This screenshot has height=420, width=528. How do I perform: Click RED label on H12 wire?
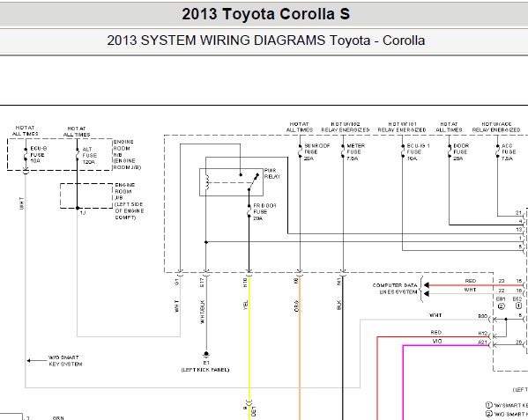tap(436, 333)
